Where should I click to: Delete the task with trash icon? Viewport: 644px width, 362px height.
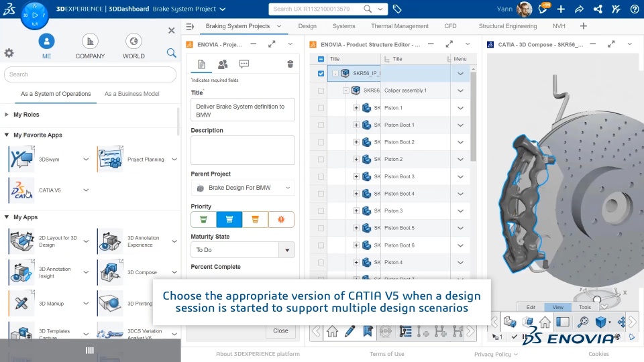290,64
